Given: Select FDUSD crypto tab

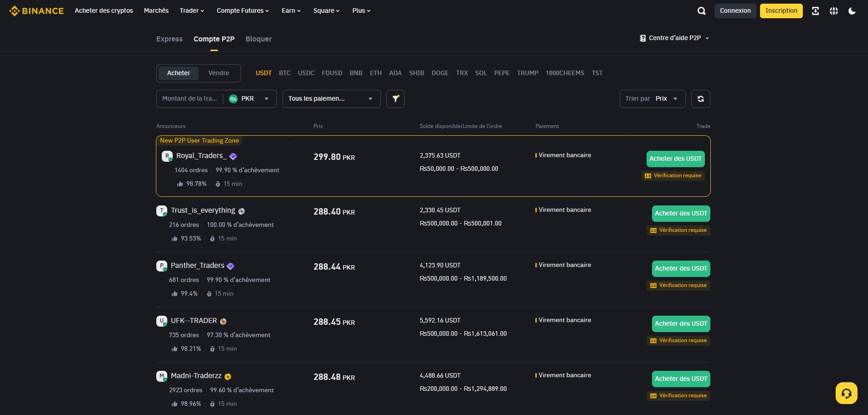Looking at the screenshot, I should (332, 73).
